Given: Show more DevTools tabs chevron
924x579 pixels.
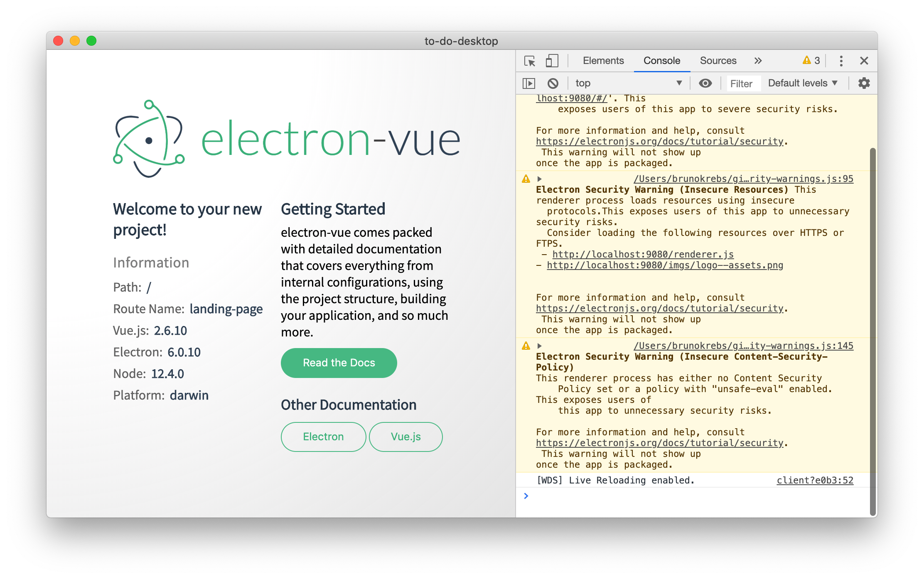Looking at the screenshot, I should pos(758,61).
